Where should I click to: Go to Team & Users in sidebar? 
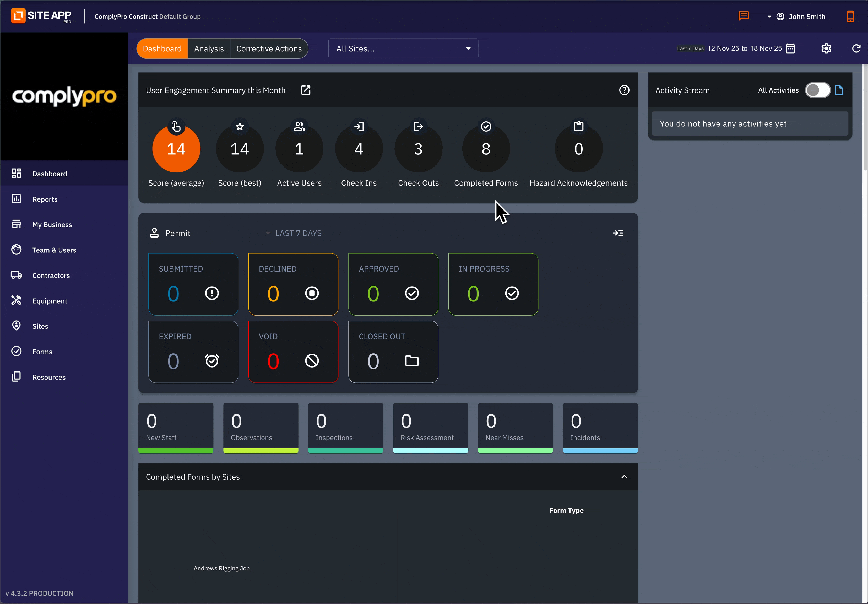(54, 250)
